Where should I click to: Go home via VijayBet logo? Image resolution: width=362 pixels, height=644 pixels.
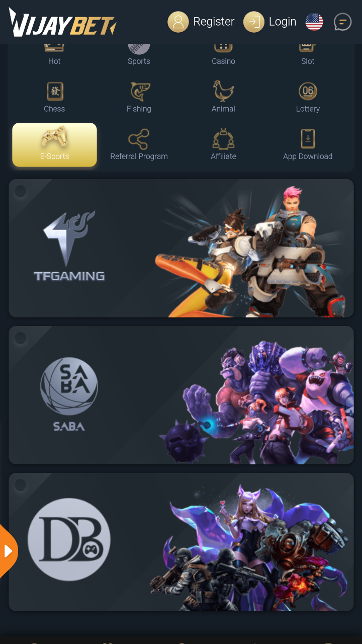pyautogui.click(x=62, y=23)
